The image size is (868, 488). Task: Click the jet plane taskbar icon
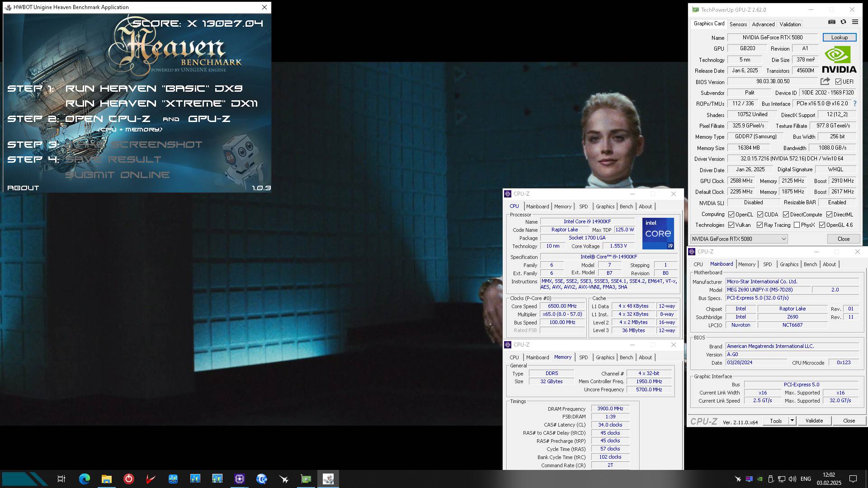click(284, 479)
